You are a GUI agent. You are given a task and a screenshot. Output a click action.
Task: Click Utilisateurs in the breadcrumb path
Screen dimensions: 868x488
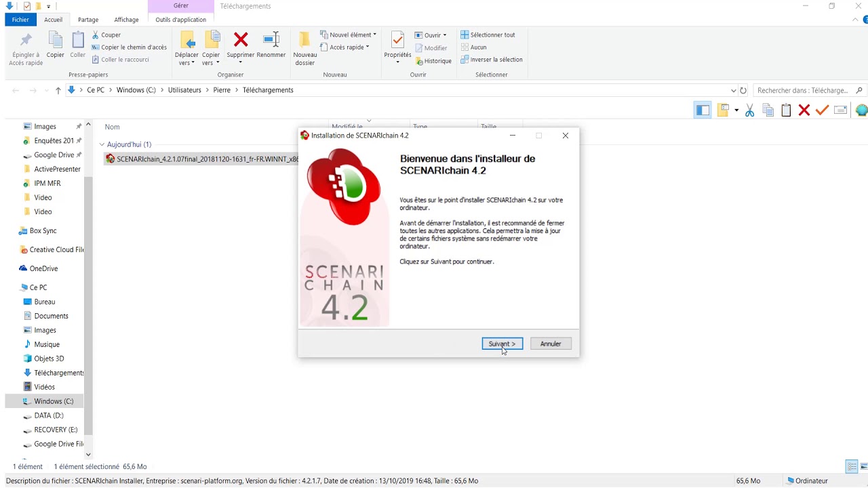tap(184, 90)
